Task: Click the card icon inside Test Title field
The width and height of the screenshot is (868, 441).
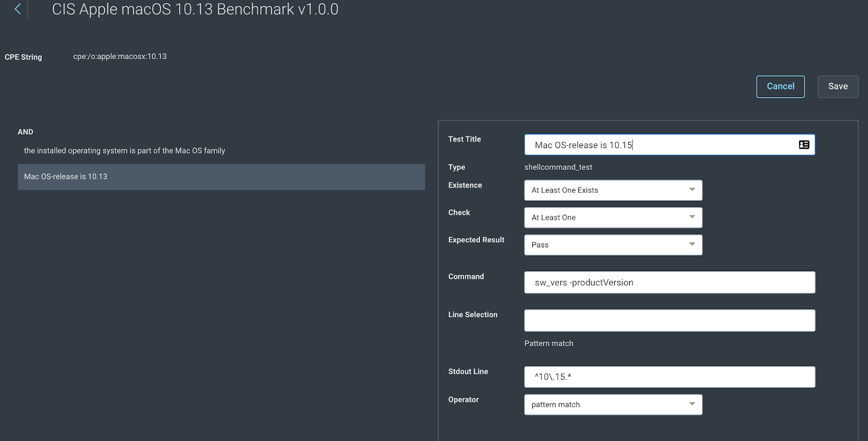Action: (x=804, y=145)
